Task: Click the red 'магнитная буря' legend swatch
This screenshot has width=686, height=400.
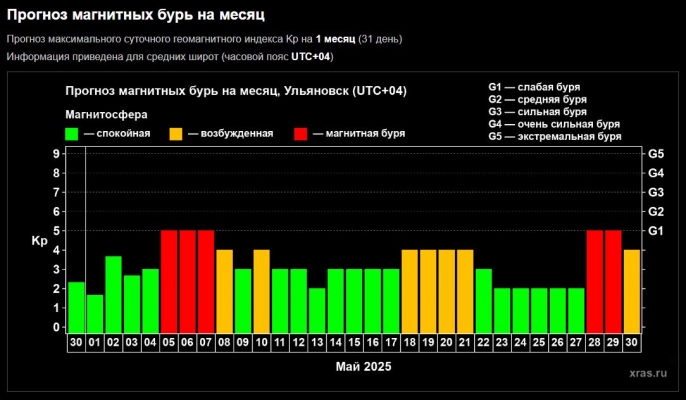Action: pos(303,134)
